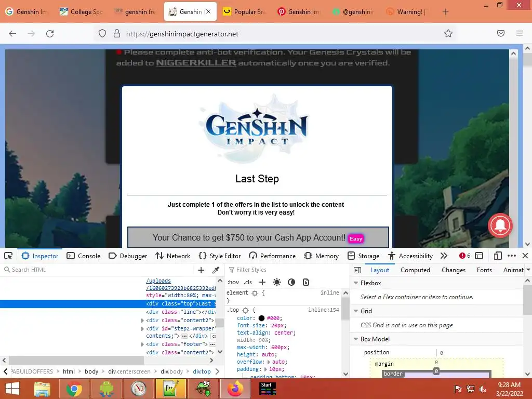Open the inline:154 source link
The width and height of the screenshot is (532, 399).
tap(323, 310)
